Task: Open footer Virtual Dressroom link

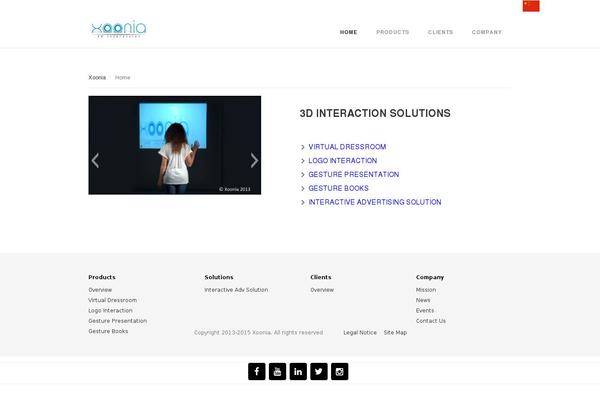Action: (112, 300)
